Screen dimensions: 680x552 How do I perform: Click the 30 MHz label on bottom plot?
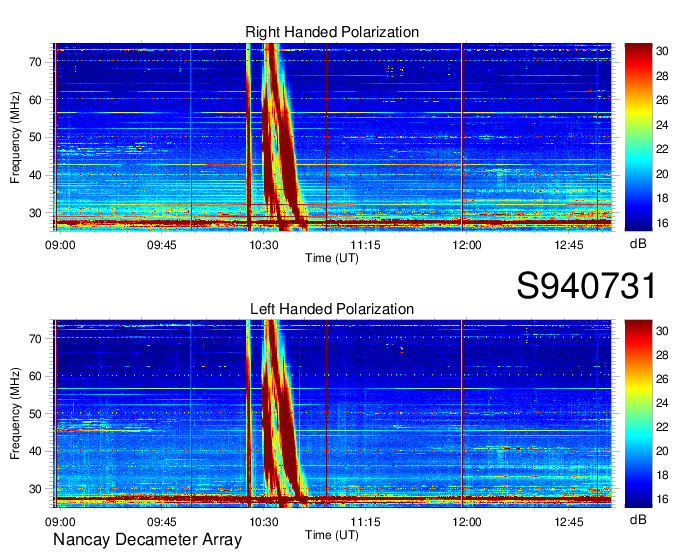(x=36, y=490)
